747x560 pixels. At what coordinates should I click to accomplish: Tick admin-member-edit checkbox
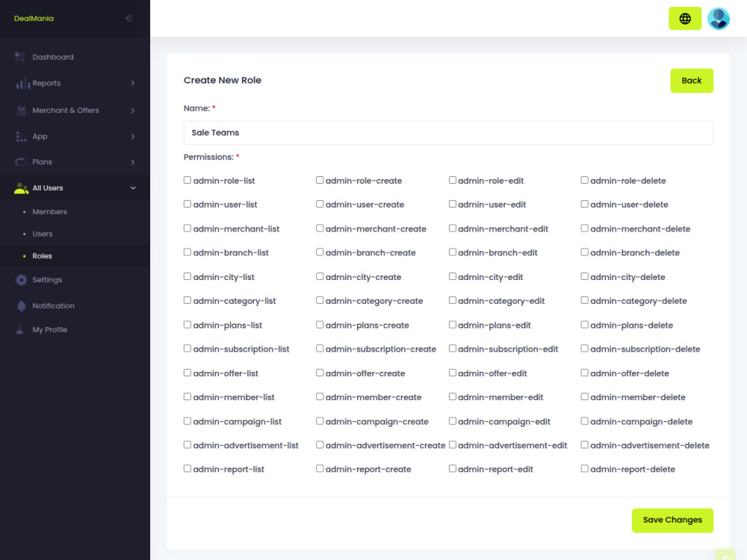pos(452,396)
